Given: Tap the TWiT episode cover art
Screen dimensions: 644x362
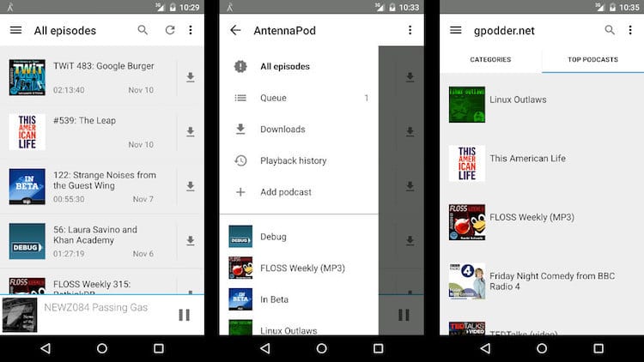Looking at the screenshot, I should [27, 77].
